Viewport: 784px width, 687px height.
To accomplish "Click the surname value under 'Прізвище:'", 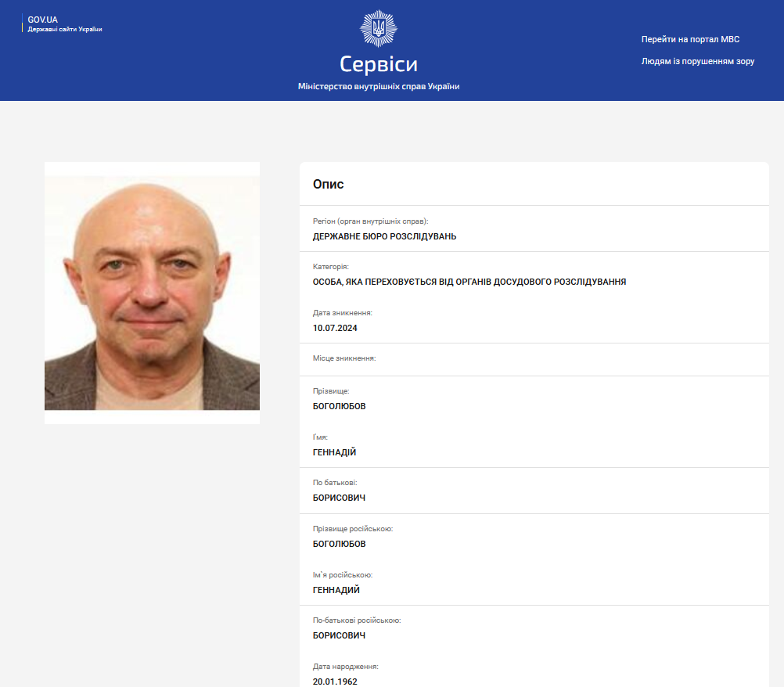I will coord(339,406).
